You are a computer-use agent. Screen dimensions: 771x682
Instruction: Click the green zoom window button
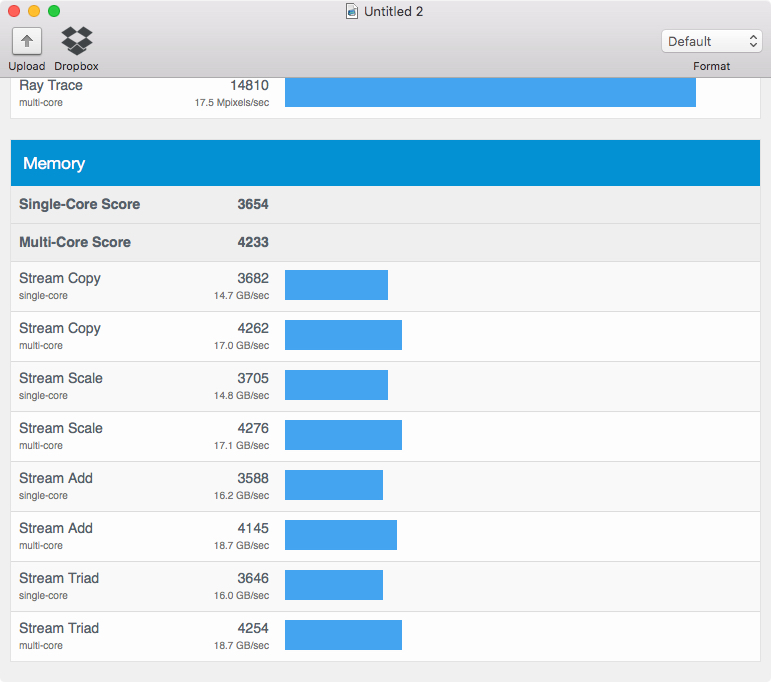click(54, 11)
